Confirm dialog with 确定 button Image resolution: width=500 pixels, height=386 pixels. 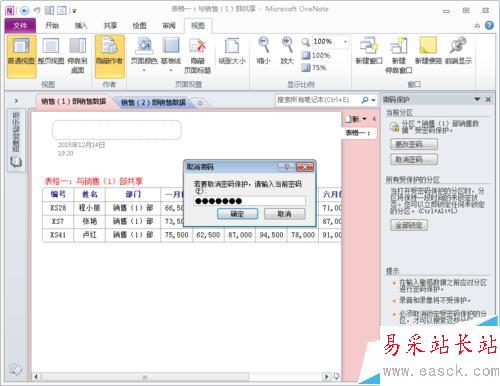point(237,214)
